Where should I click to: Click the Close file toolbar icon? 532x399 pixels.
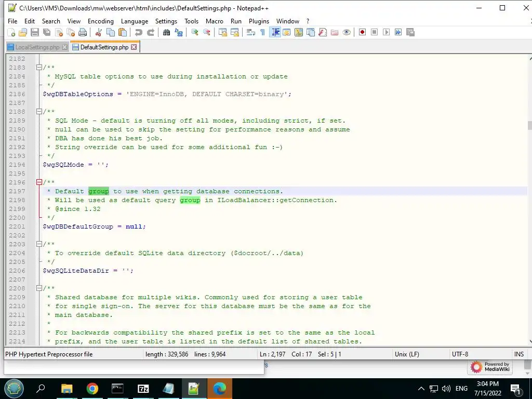point(59,32)
